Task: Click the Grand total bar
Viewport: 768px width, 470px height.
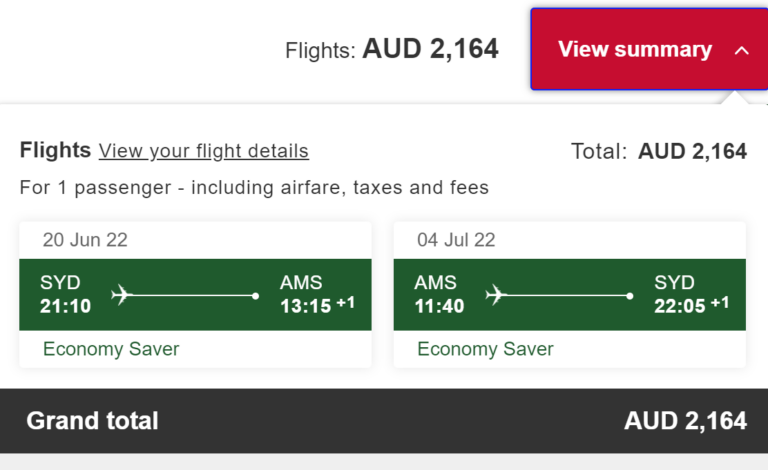Action: tap(384, 421)
